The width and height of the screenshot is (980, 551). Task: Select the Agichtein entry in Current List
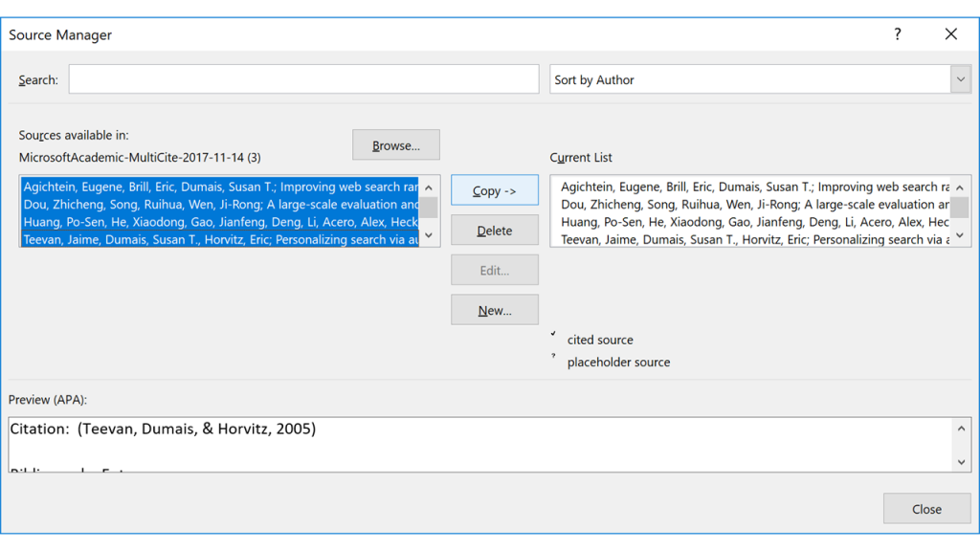coord(746,187)
